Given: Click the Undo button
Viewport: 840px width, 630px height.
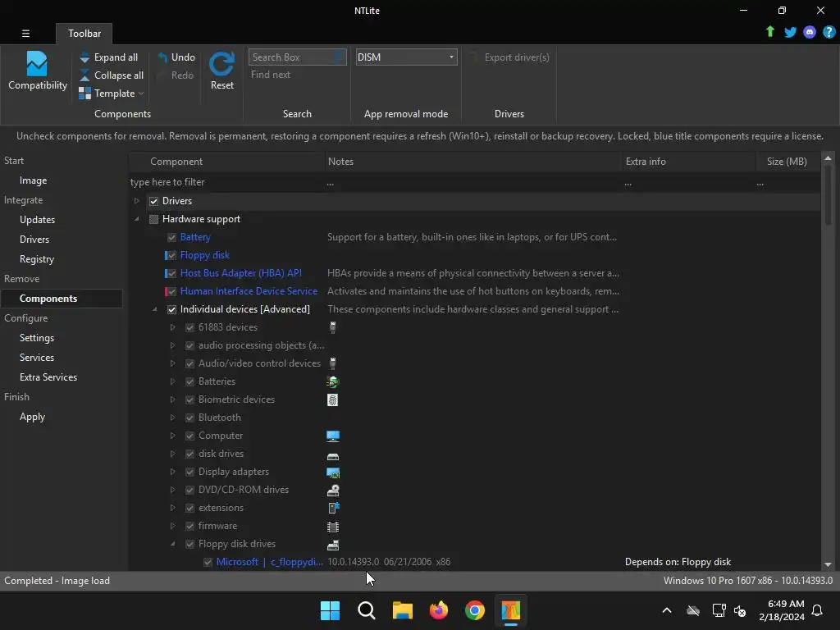Looking at the screenshot, I should point(176,57).
